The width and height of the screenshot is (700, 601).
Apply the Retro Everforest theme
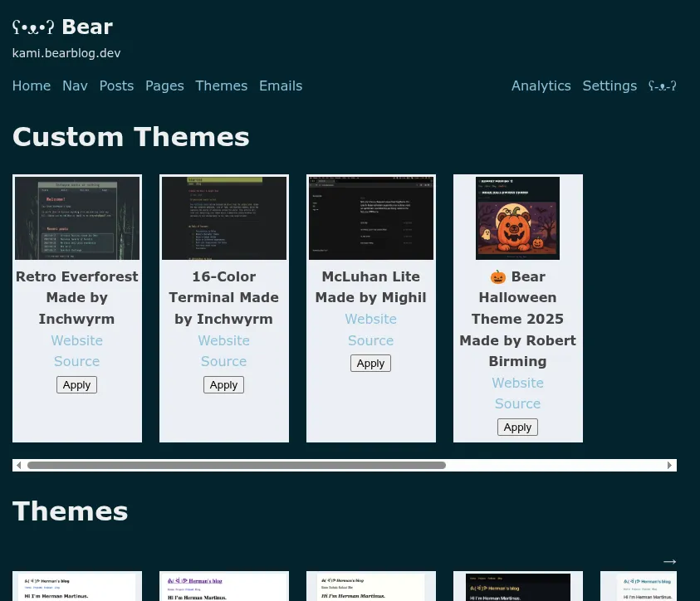click(76, 384)
